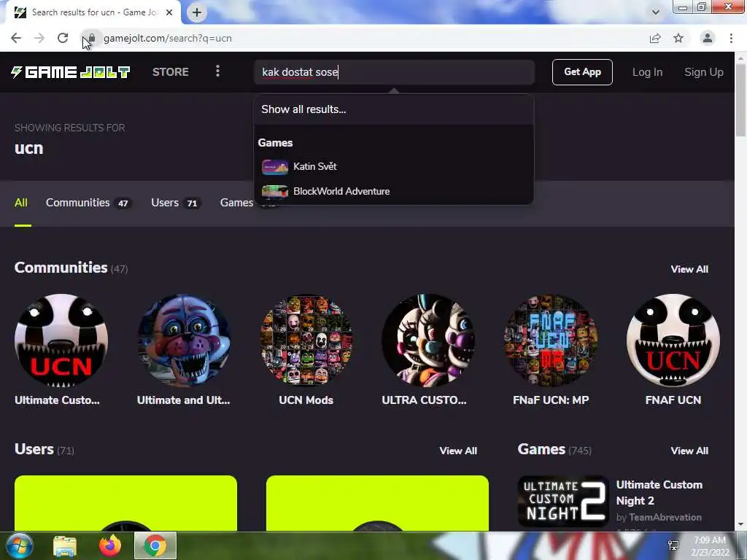Click the Katin Svět game name
This screenshot has width=747, height=560.
315,167
